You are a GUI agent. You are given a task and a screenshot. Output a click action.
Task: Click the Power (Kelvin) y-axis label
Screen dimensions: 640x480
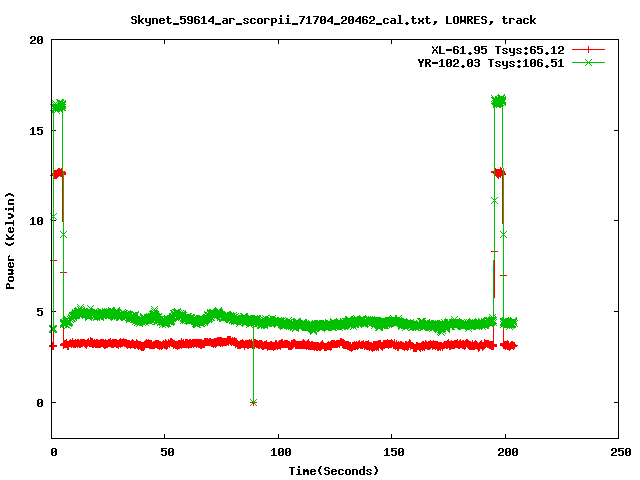coord(10,241)
